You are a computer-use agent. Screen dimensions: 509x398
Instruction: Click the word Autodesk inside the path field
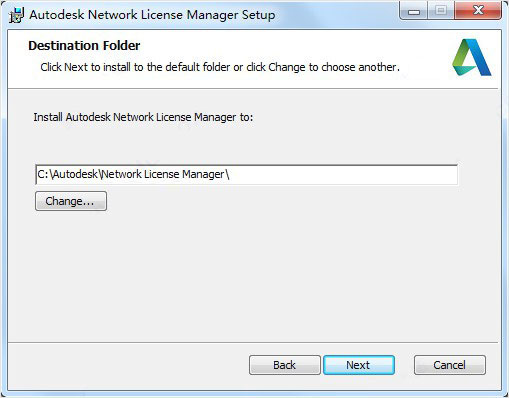coord(75,174)
